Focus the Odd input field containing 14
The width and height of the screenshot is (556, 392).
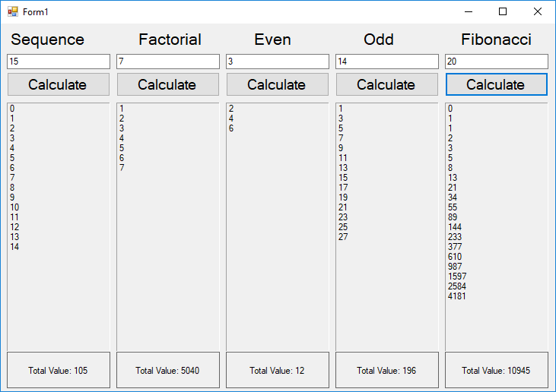point(387,62)
